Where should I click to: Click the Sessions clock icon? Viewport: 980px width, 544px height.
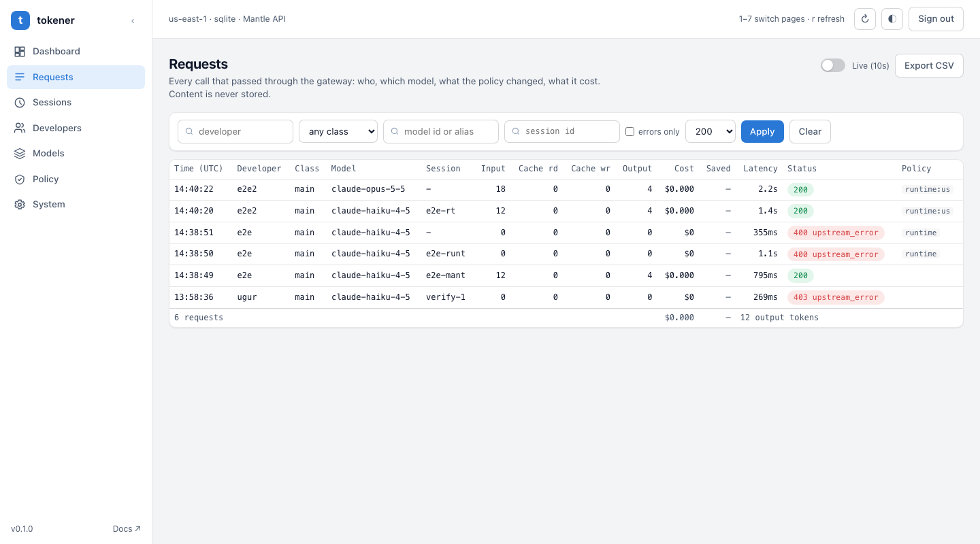pos(20,103)
